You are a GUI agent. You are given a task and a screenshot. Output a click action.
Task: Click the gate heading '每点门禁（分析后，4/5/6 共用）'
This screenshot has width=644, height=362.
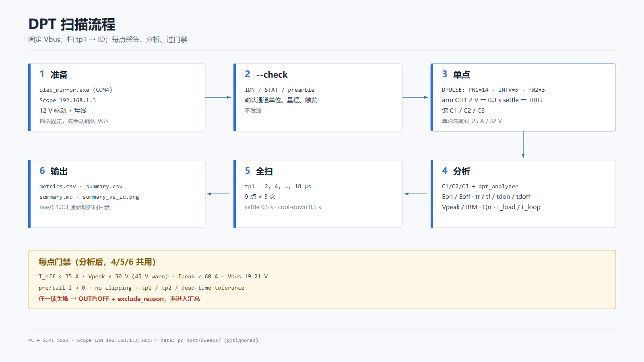pos(97,262)
